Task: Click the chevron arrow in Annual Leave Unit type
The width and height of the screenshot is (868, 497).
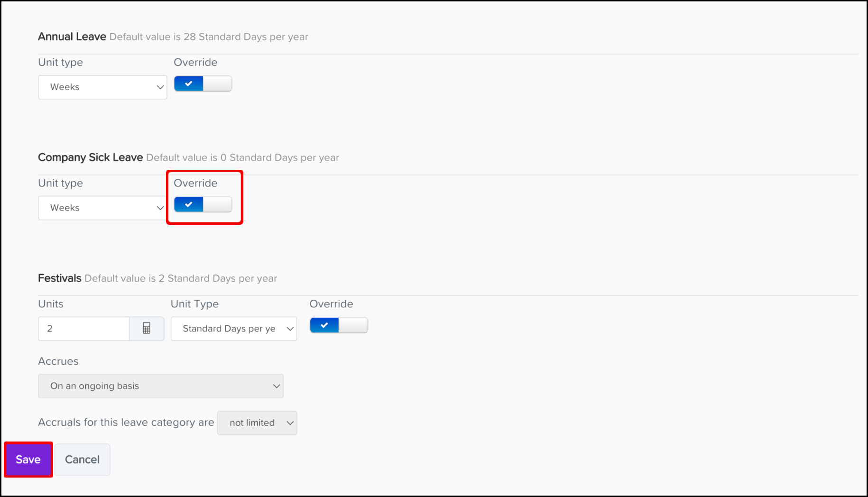Action: (160, 87)
